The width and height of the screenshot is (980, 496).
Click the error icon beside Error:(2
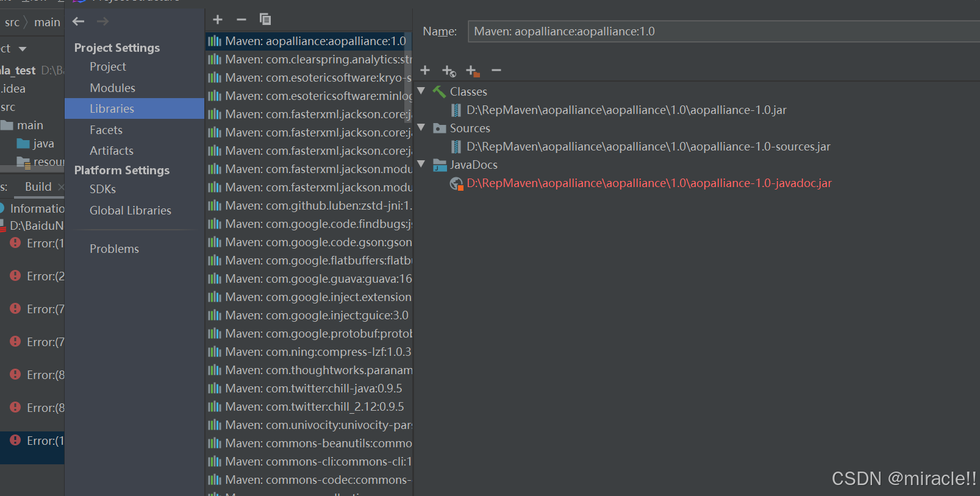15,275
